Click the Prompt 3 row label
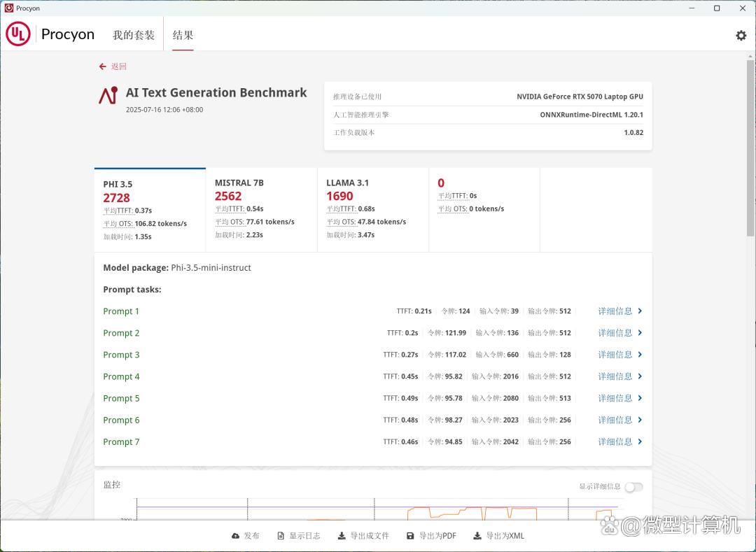 (121, 355)
